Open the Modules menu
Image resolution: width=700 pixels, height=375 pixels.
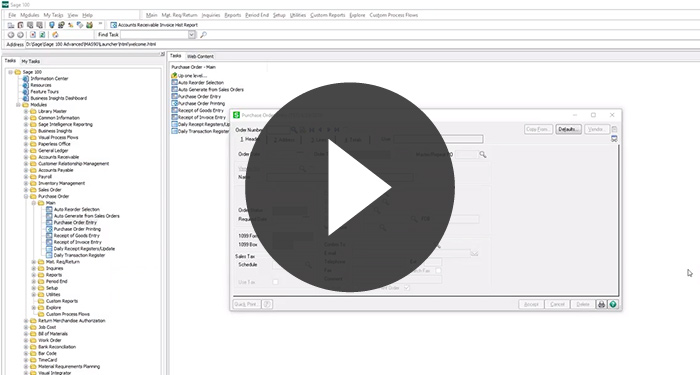29,15
